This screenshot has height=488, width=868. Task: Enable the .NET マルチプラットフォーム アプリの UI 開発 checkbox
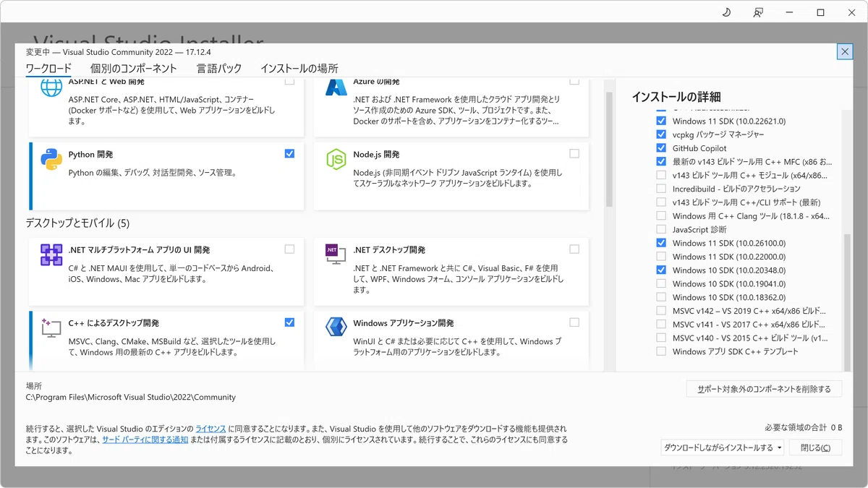(289, 249)
